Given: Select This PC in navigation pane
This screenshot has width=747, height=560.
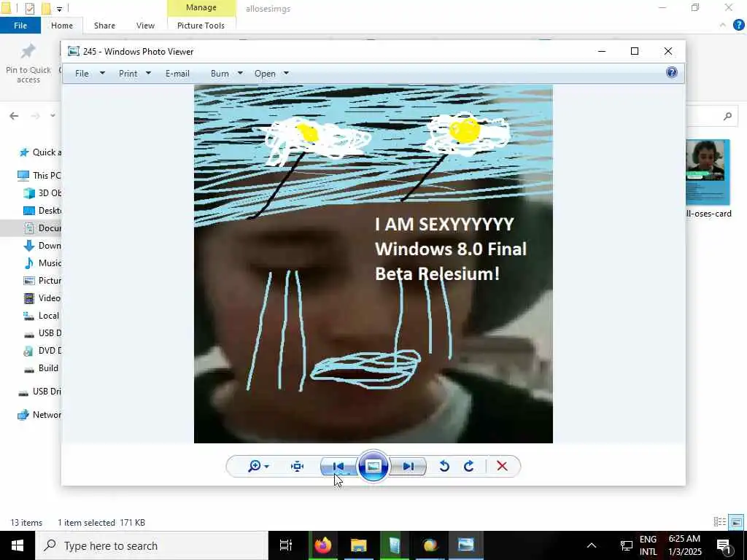Looking at the screenshot, I should tap(39, 175).
